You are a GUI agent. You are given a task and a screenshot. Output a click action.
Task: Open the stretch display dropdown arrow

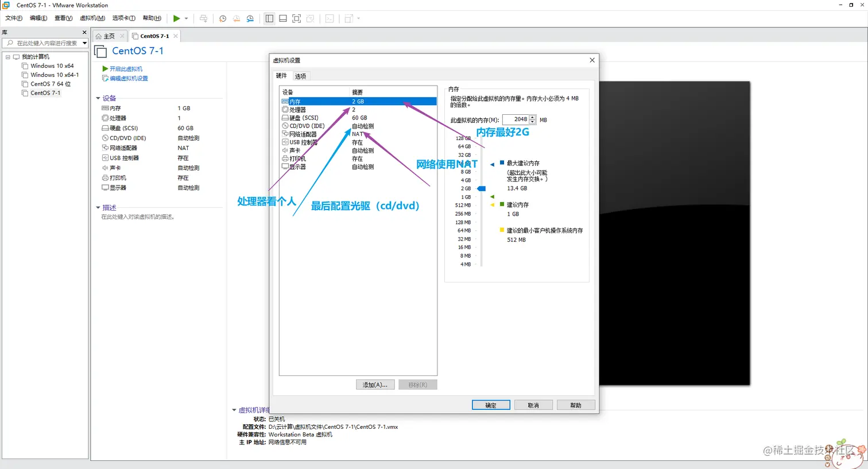point(359,18)
